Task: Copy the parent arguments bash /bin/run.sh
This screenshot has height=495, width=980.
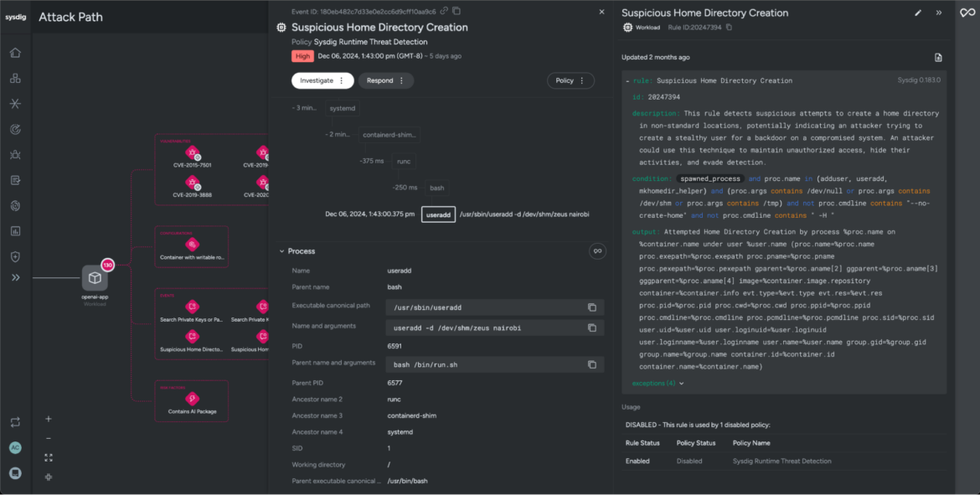Action: (x=592, y=365)
